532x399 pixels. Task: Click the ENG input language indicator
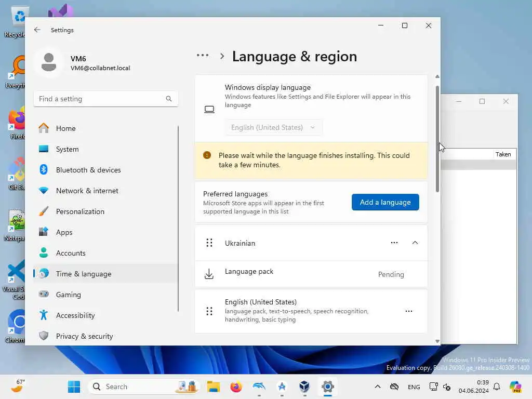(x=414, y=387)
